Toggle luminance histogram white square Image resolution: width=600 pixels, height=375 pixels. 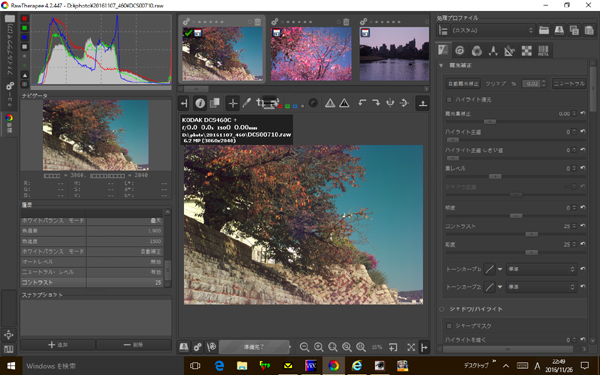pyautogui.click(x=24, y=47)
